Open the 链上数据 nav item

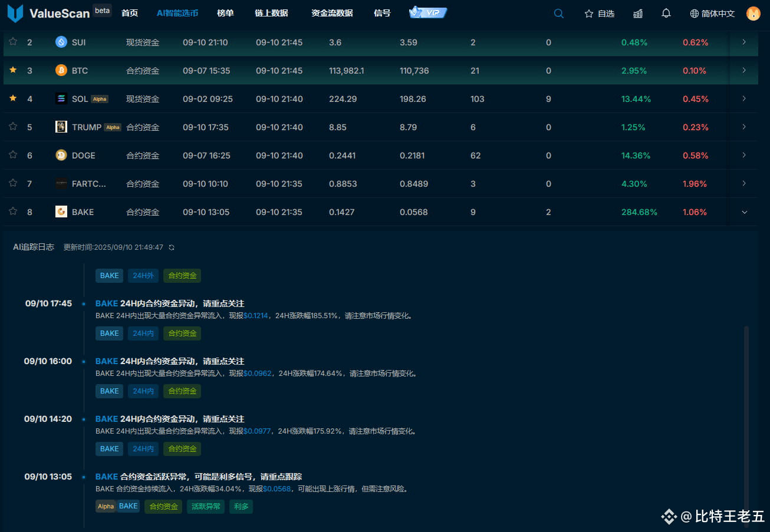click(x=271, y=13)
